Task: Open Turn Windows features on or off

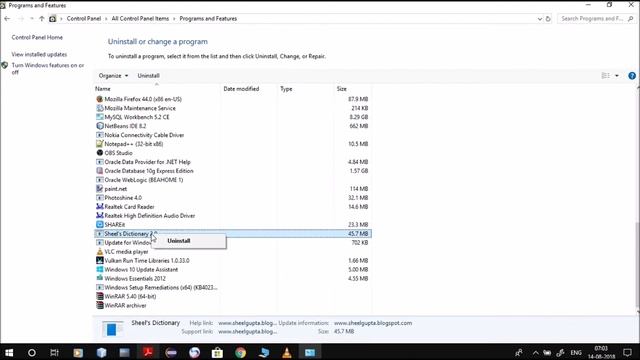Action: (x=48, y=68)
